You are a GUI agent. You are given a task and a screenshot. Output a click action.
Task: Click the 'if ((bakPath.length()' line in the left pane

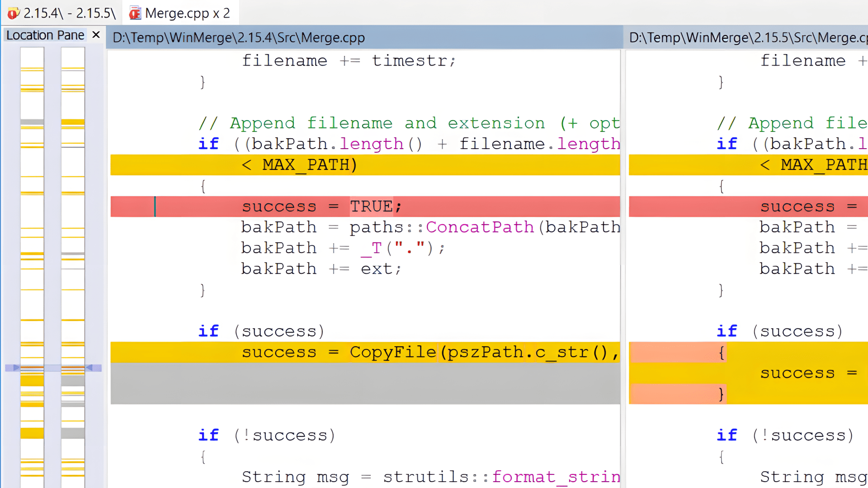tap(409, 144)
